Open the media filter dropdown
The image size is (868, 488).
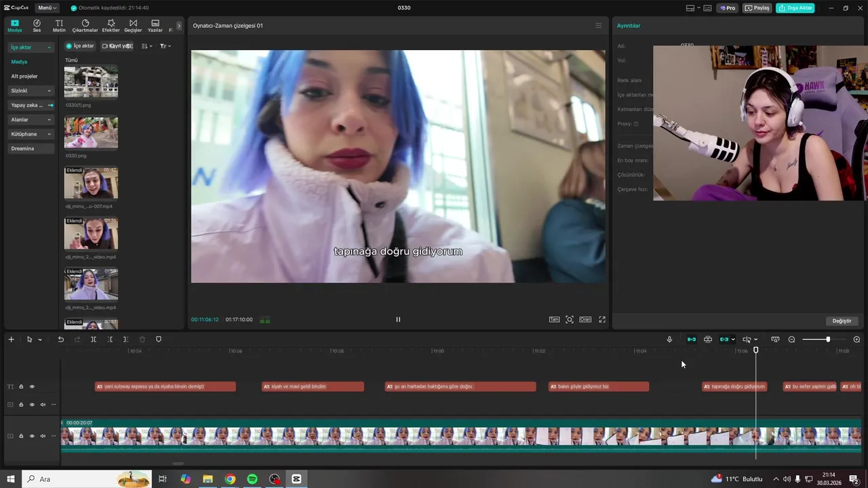(x=165, y=46)
